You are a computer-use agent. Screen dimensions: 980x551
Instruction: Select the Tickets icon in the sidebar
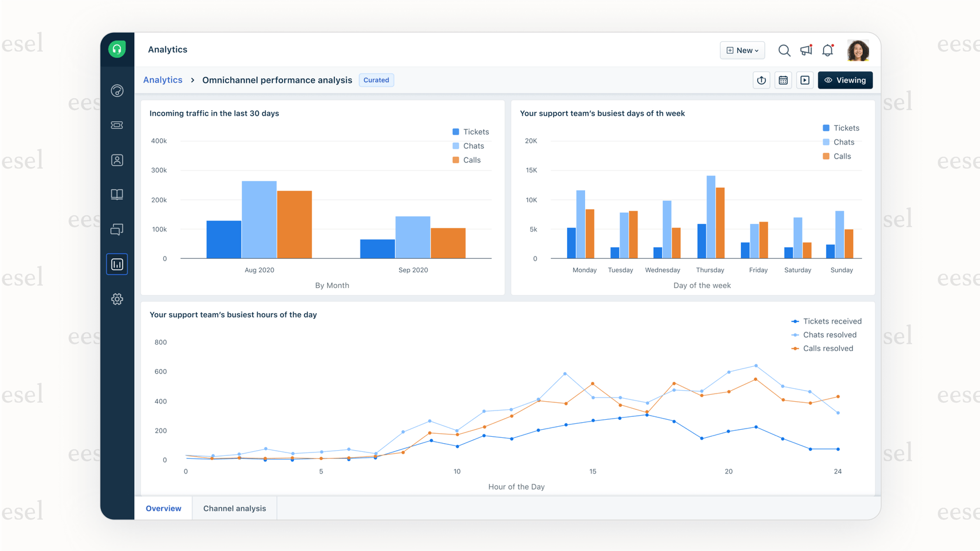117,125
